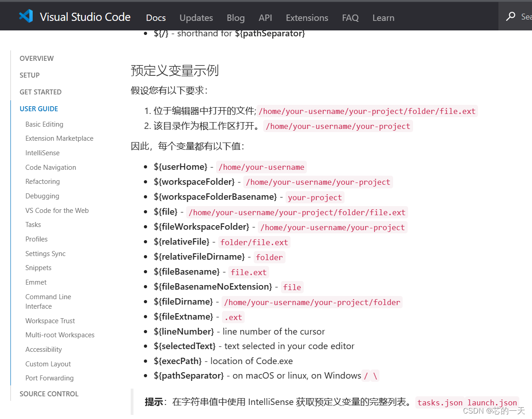
Task: Click the your-project code value
Action: pos(315,197)
